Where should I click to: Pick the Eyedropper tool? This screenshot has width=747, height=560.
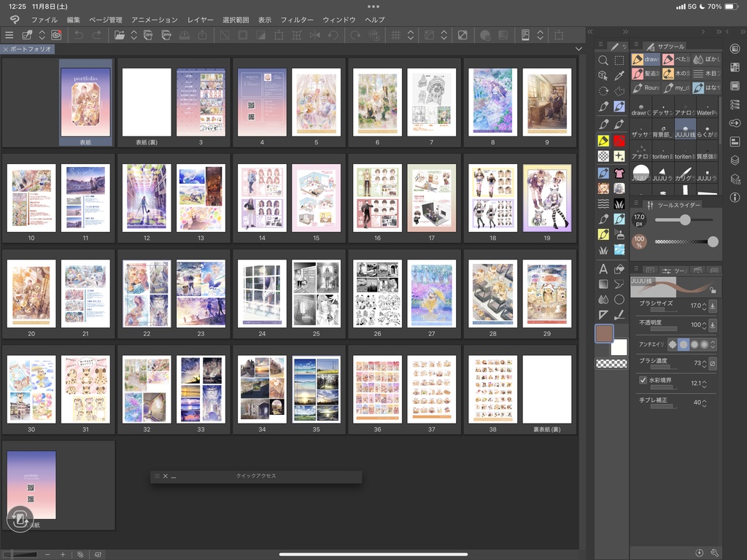tap(619, 75)
